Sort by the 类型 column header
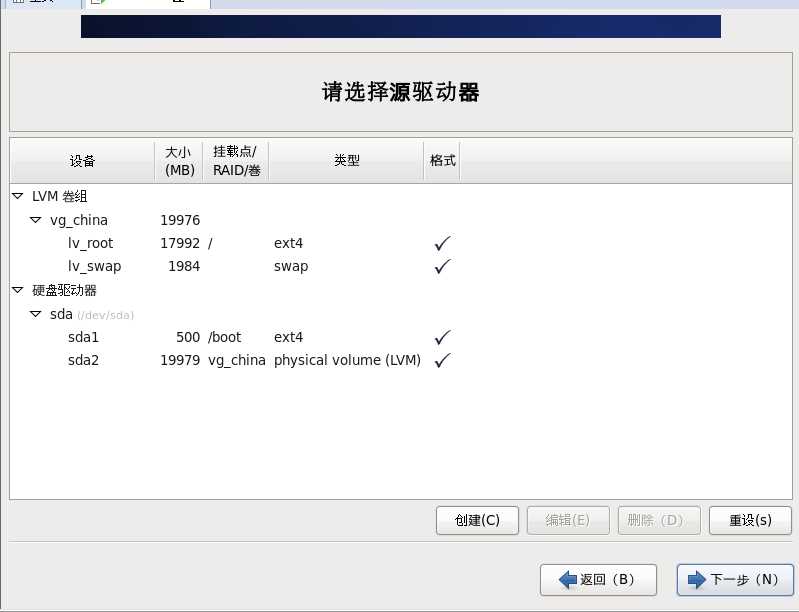Screen dimensions: 799x612 (x=347, y=161)
